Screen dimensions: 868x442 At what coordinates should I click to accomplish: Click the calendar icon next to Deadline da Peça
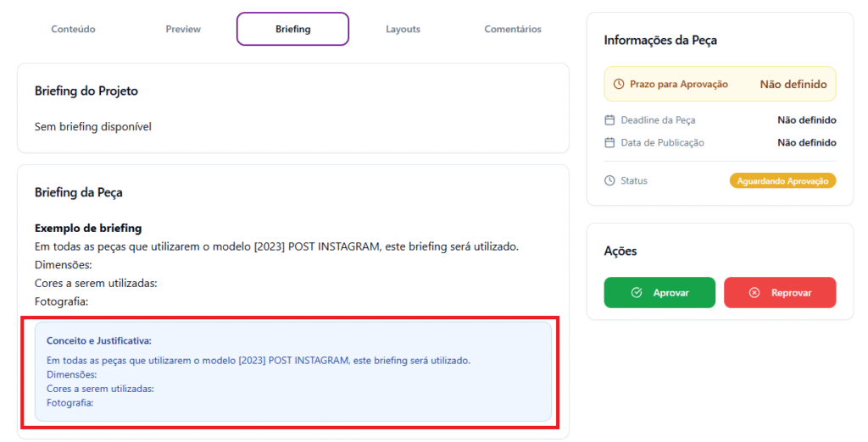coord(609,120)
